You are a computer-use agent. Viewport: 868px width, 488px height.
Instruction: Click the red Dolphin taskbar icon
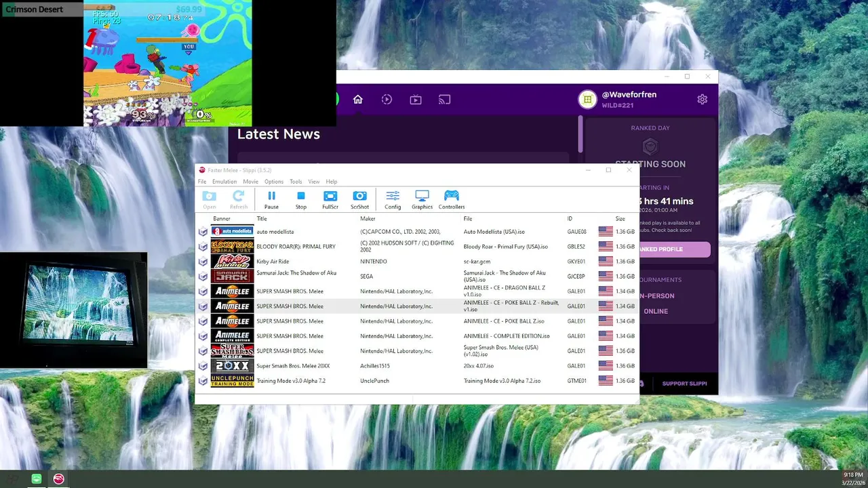(59, 479)
